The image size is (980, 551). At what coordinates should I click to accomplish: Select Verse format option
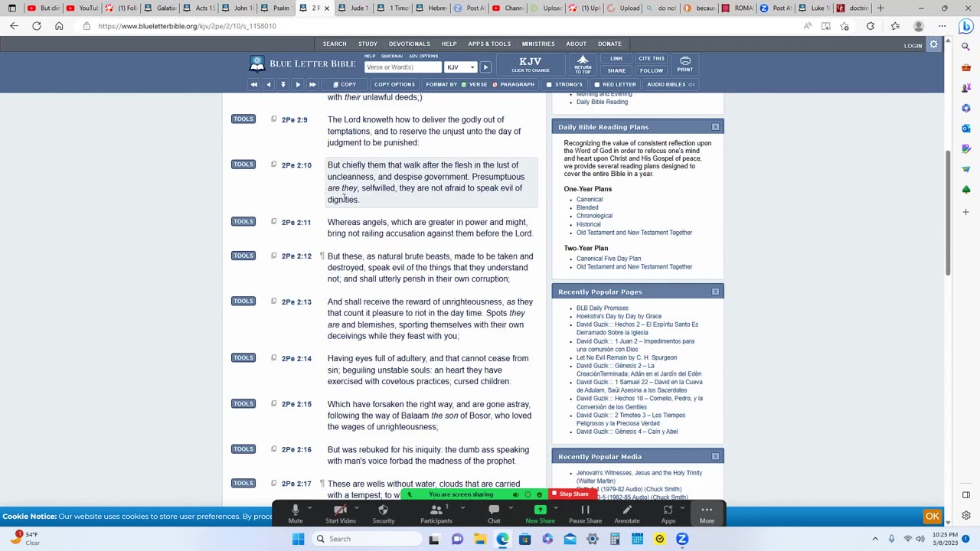(x=474, y=84)
